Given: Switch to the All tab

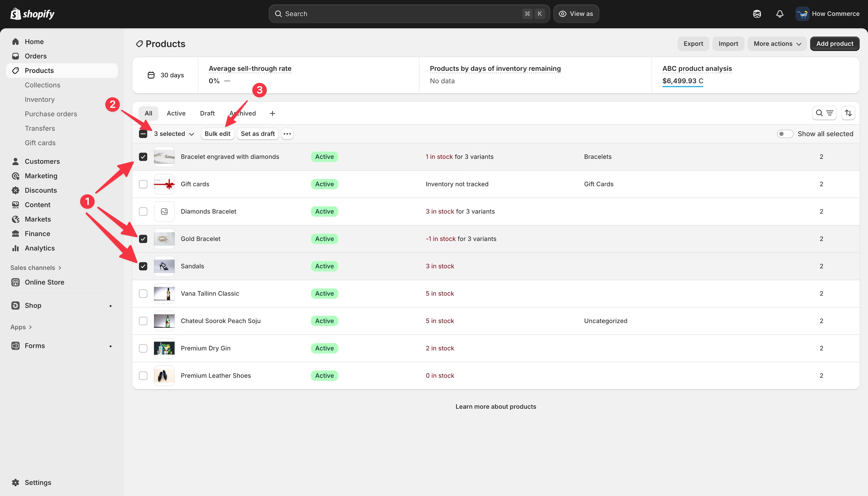Looking at the screenshot, I should [148, 114].
